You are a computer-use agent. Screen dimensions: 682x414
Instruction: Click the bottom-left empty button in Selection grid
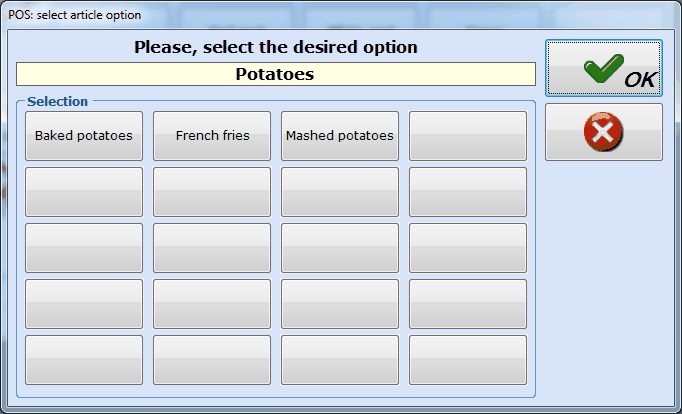pos(84,360)
